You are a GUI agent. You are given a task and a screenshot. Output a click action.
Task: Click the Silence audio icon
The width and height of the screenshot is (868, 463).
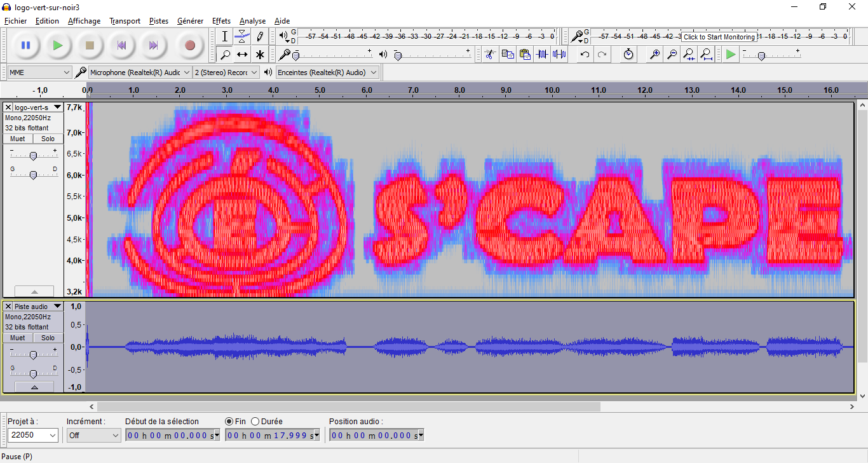coord(559,54)
